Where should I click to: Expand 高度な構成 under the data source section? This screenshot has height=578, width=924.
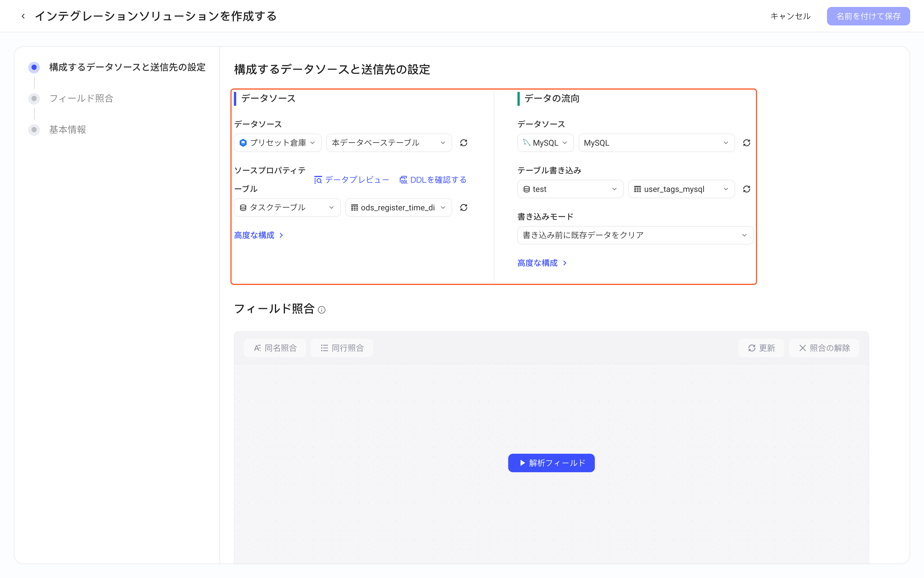tap(258, 235)
